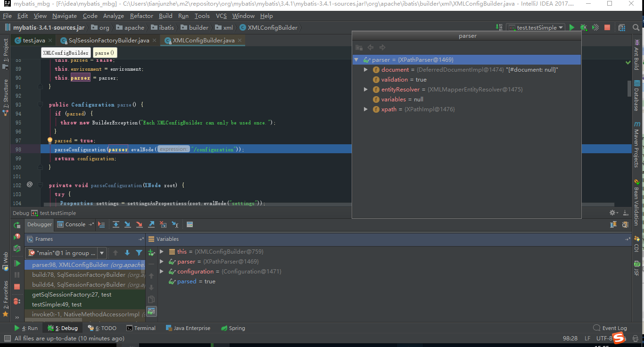Click the Step Out debugger icon
Screen dimensions: 644x347
pyautogui.click(x=151, y=224)
